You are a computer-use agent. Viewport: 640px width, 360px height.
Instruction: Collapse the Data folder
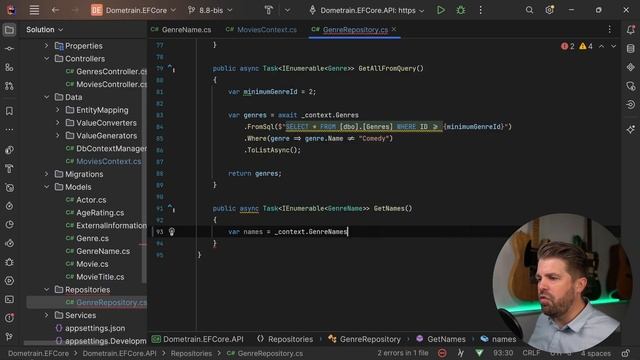(47, 97)
